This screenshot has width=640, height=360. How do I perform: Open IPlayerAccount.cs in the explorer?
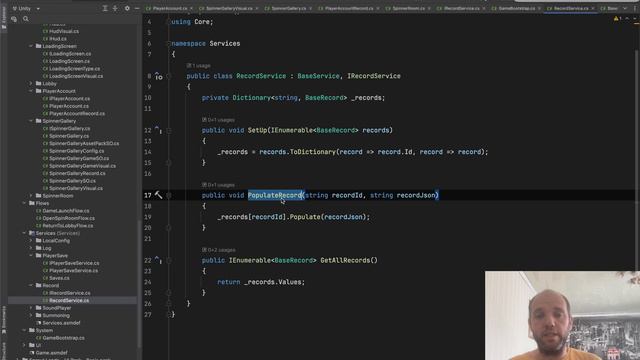coord(66,98)
